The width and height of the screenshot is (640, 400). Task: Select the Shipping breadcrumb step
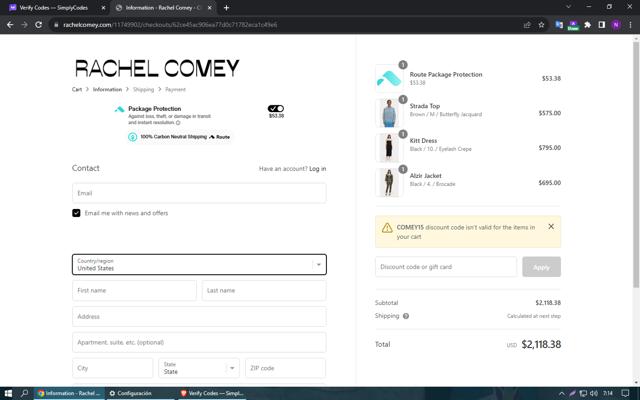(x=143, y=89)
